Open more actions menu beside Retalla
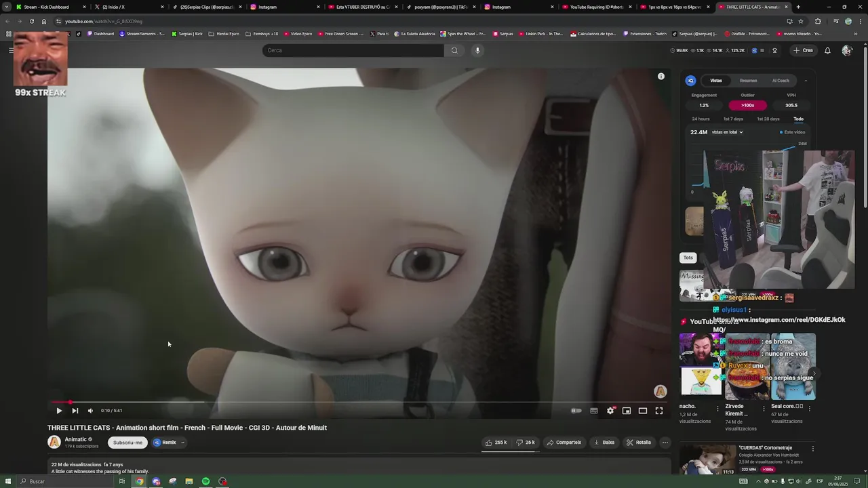The width and height of the screenshot is (868, 488). 665,443
